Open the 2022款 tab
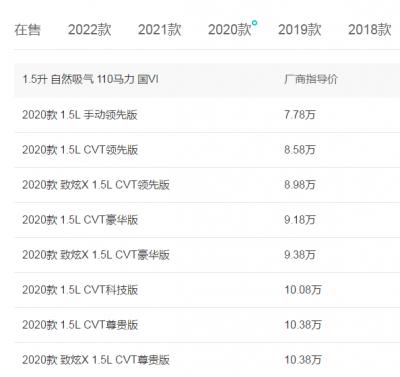Viewport: 400px width, 377px height. pos(90,30)
